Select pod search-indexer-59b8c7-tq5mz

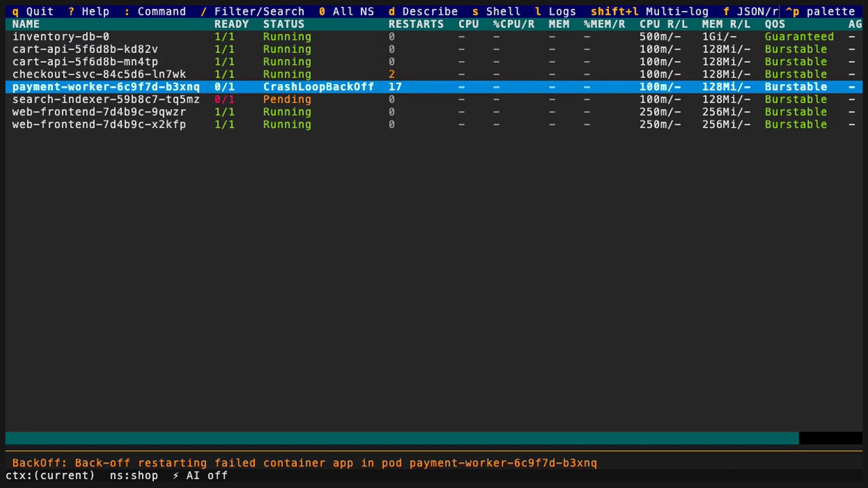pos(434,99)
